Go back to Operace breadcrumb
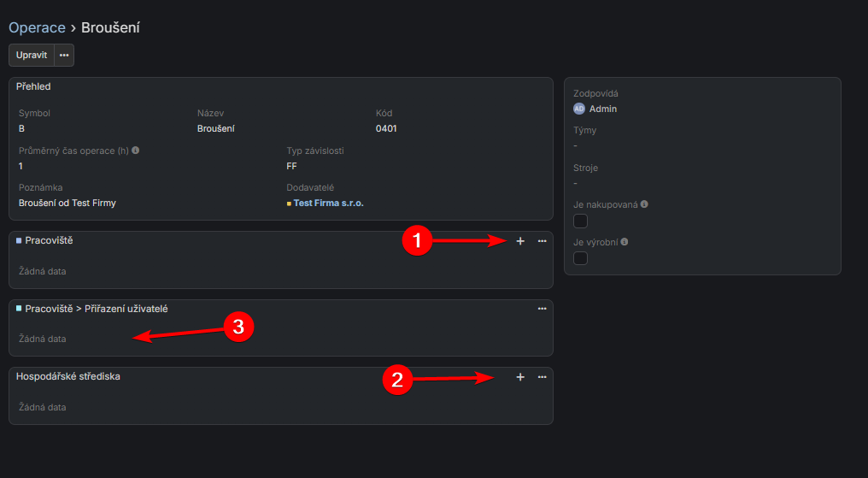The image size is (868, 478). click(x=37, y=28)
